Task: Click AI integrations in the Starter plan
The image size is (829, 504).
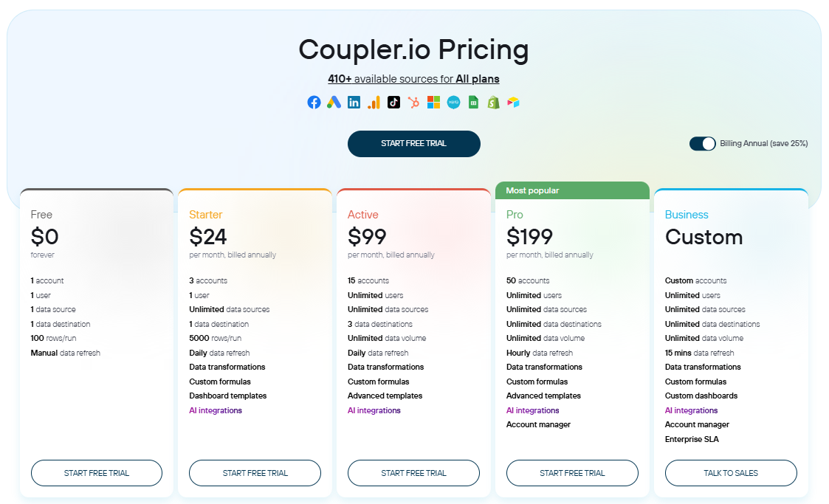Action: 216,410
